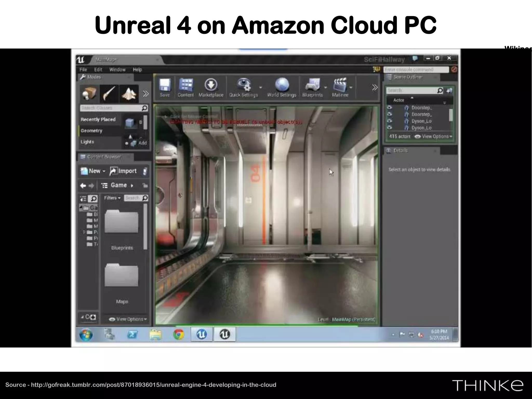Viewport: 532px width, 399px height.
Task: Open the Edit menu
Action: tap(98, 70)
